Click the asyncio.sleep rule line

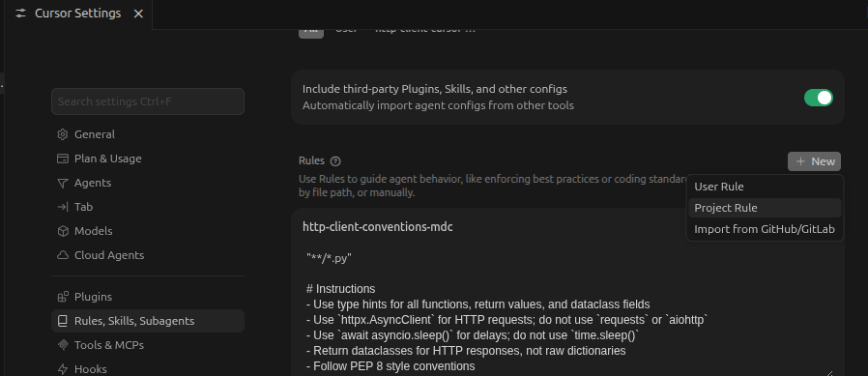click(473, 335)
